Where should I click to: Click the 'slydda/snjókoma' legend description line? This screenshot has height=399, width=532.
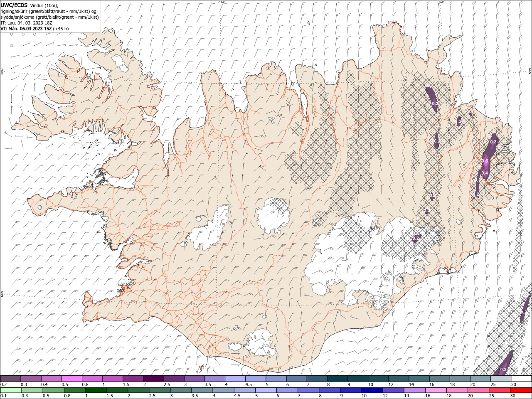(x=49, y=17)
